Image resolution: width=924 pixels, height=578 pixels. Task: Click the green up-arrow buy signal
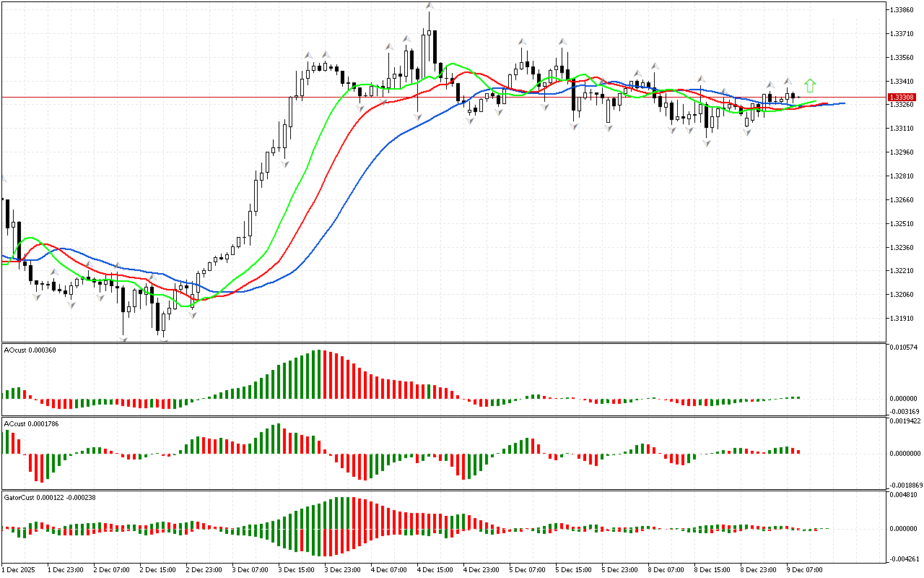810,85
